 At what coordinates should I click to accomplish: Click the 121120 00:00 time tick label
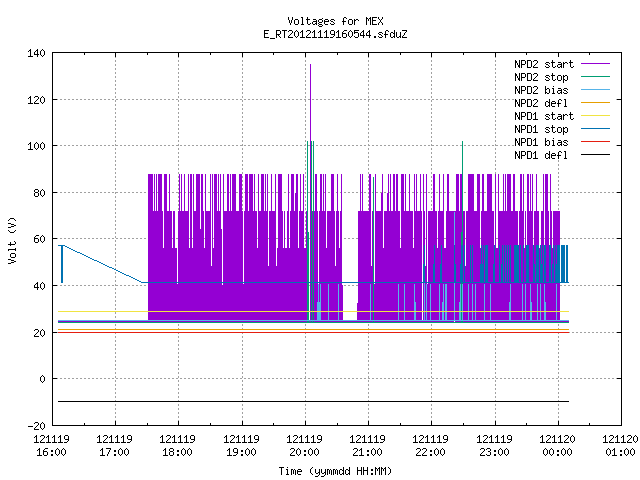[x=558, y=446]
